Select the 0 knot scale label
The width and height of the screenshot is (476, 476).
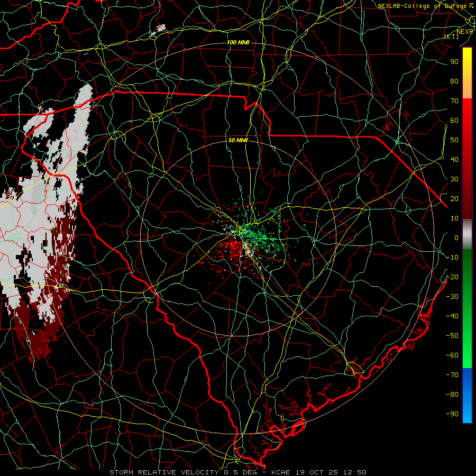456,238
